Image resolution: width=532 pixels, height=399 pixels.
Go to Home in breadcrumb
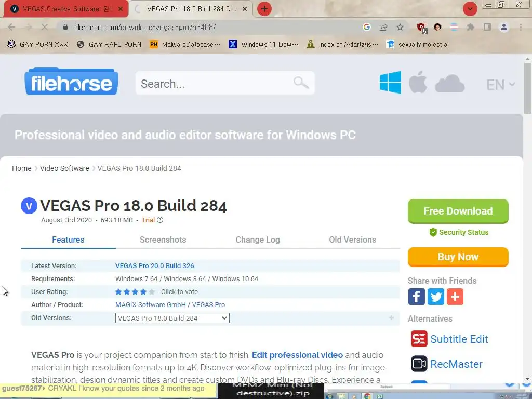point(22,168)
